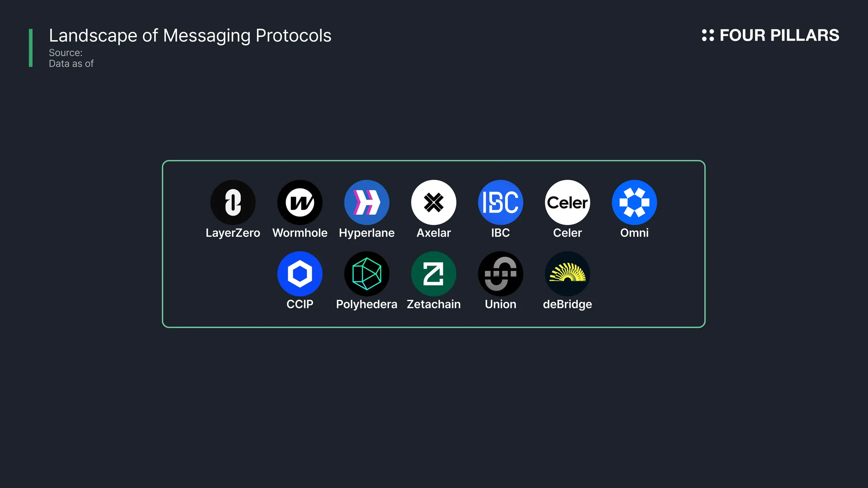Screen dimensions: 868x488
Task: Select the Wormhole logo circle
Action: click(x=300, y=202)
